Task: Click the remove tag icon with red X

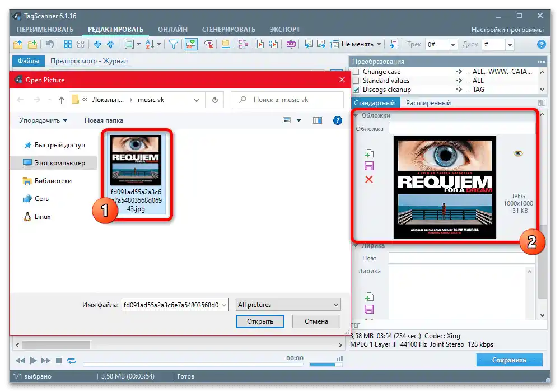Action: (208, 44)
